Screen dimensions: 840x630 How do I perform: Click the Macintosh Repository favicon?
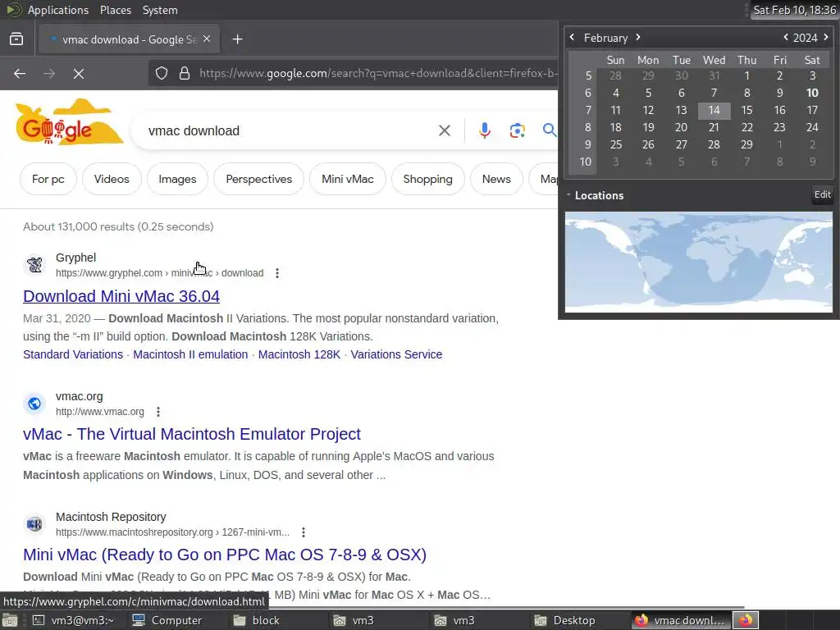[x=34, y=524]
